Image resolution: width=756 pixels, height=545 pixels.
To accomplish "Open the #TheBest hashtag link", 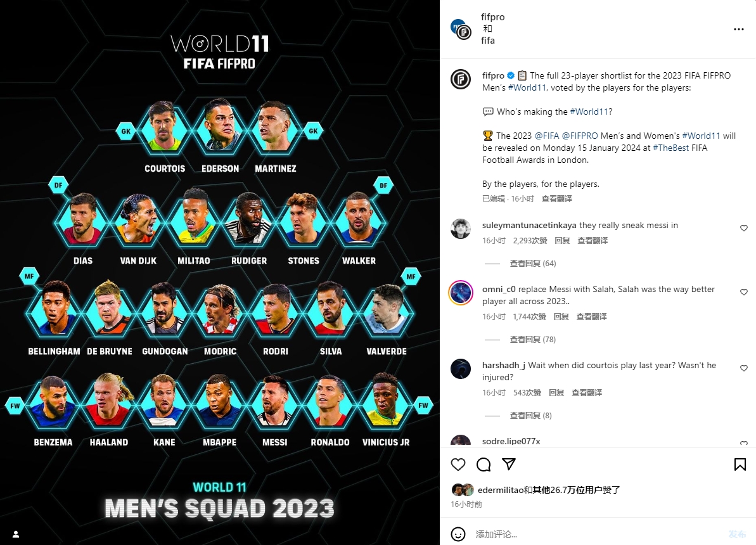I will 670,148.
